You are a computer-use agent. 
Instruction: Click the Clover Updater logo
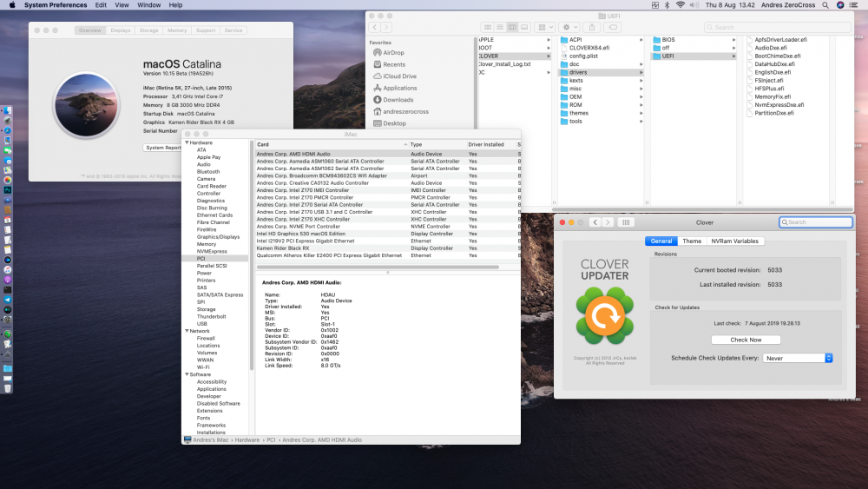pos(604,316)
